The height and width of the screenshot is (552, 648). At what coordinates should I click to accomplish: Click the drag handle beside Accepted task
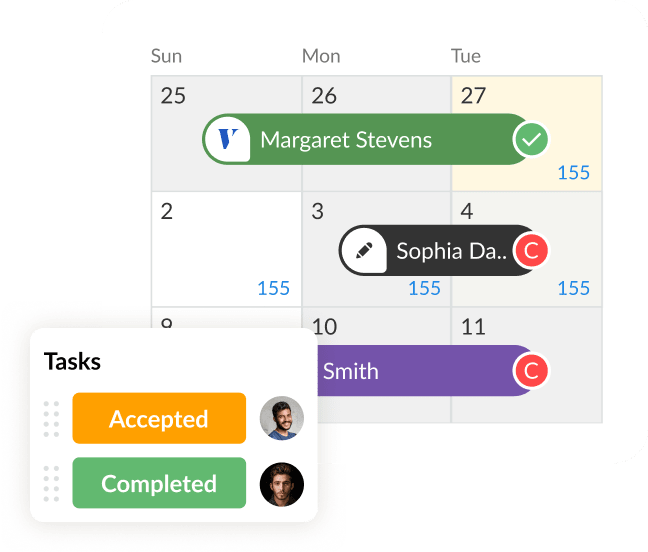52,419
